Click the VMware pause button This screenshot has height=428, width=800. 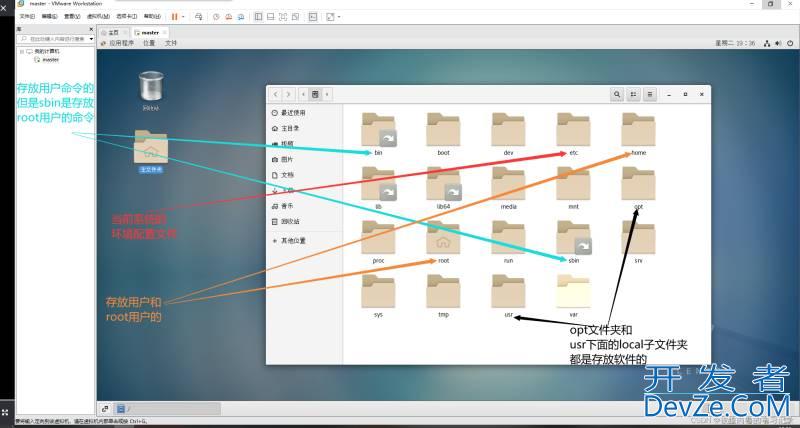click(174, 17)
